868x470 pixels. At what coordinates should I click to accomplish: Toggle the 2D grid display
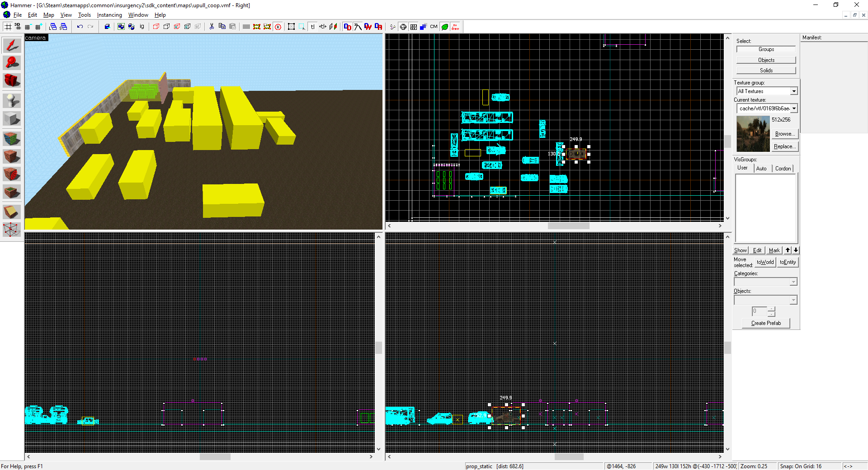8,27
